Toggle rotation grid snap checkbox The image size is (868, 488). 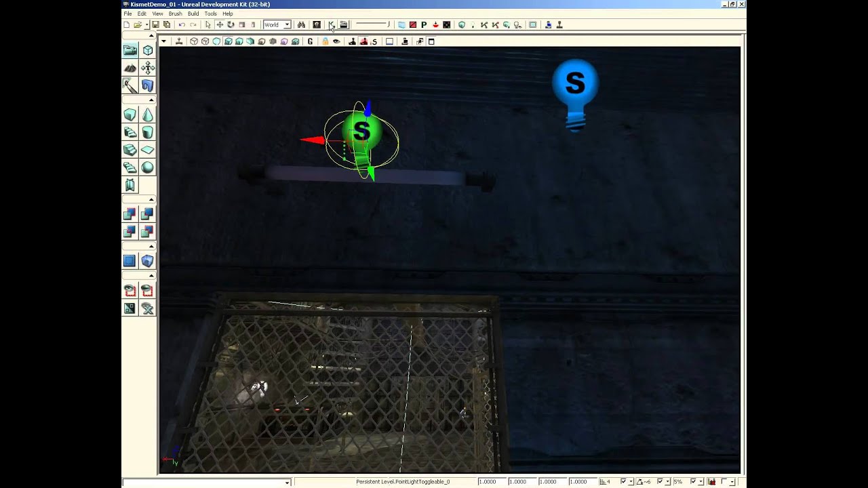pos(660,482)
